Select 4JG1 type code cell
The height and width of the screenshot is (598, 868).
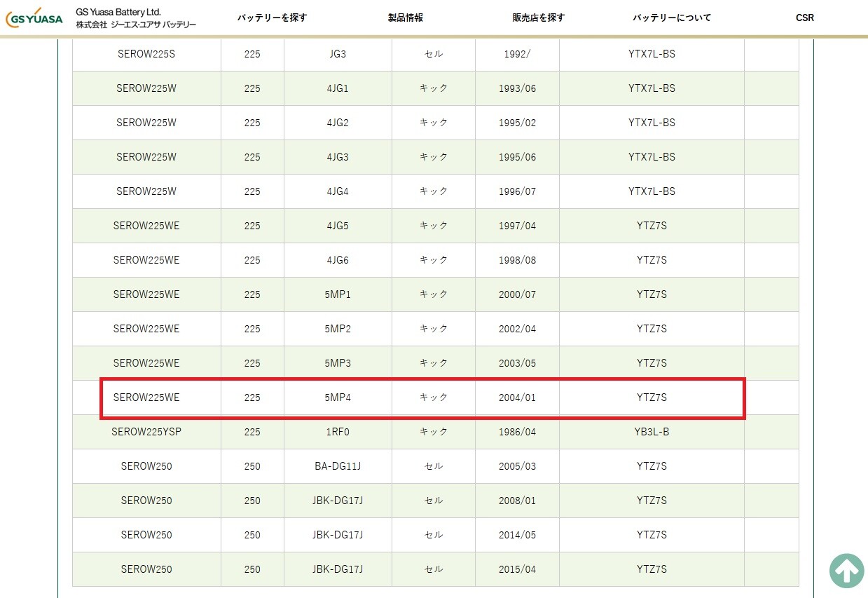[338, 88]
